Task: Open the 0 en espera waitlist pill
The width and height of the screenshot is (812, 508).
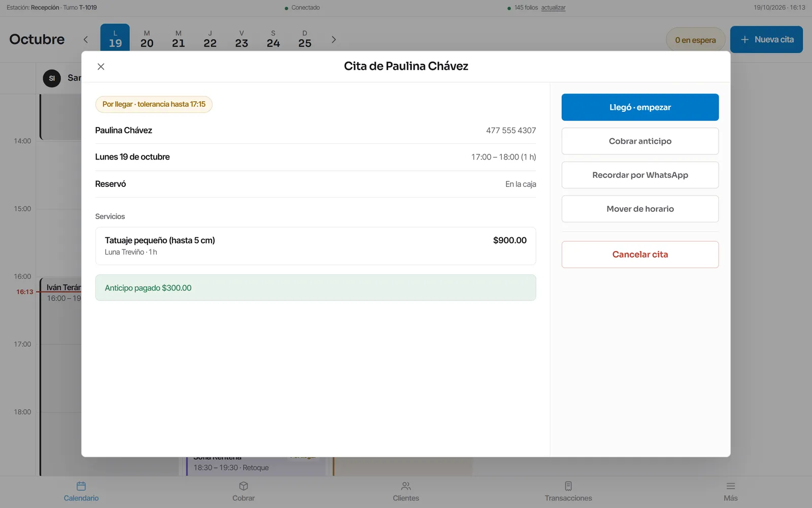Action: (x=695, y=40)
